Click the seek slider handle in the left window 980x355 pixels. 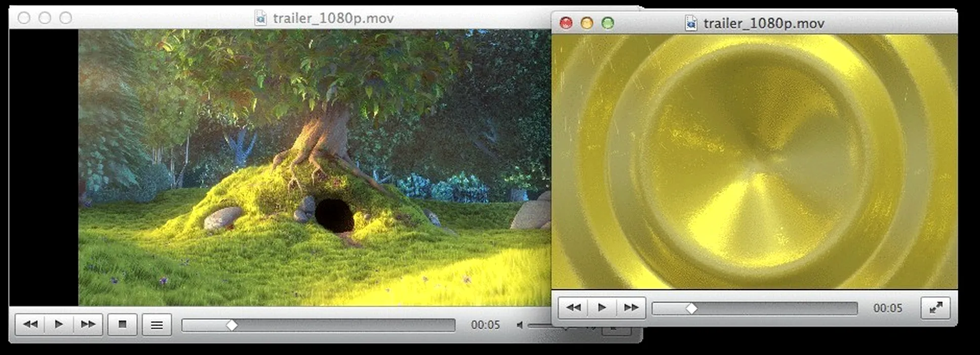click(x=231, y=325)
